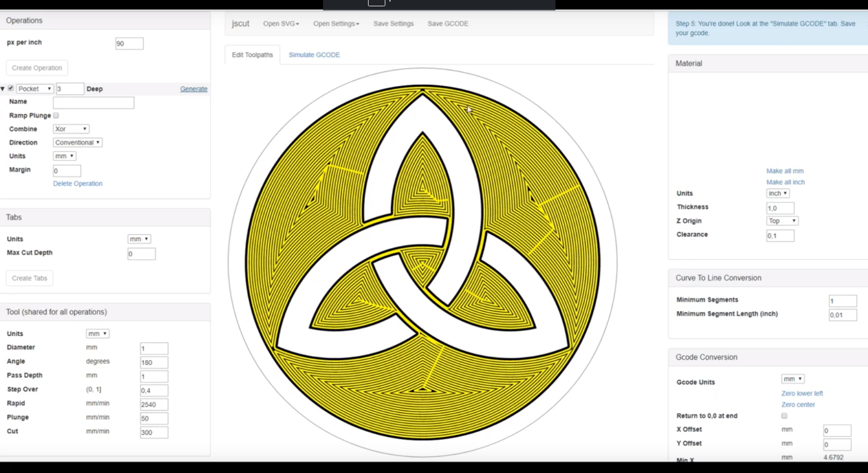Click the Make all inch link

785,182
